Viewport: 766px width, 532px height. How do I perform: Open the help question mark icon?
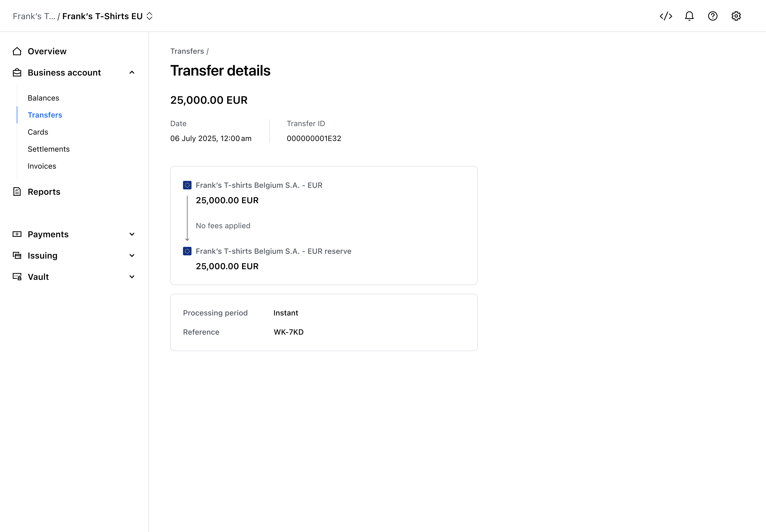pyautogui.click(x=712, y=16)
